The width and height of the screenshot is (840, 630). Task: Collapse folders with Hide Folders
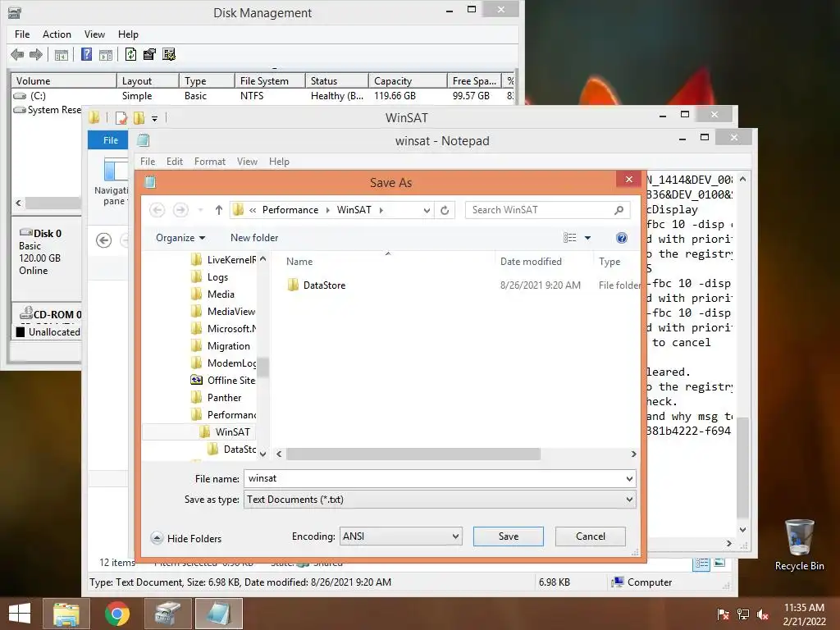click(186, 538)
